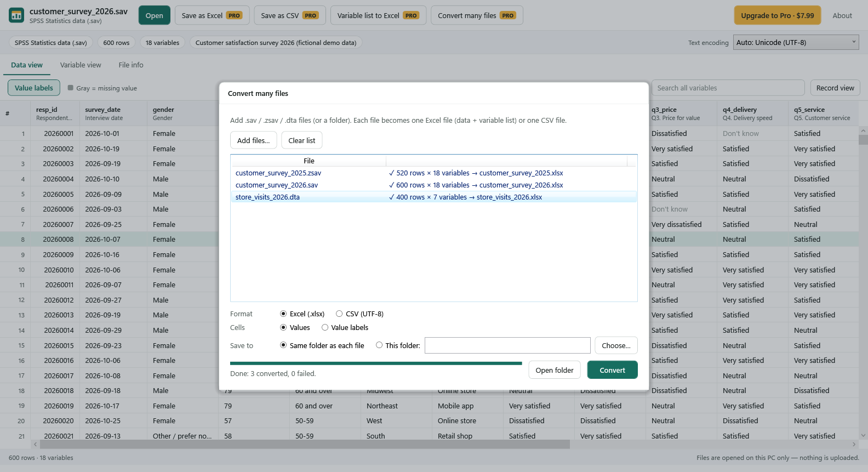Choose the Values cells option
This screenshot has width=868, height=472.
click(295, 328)
